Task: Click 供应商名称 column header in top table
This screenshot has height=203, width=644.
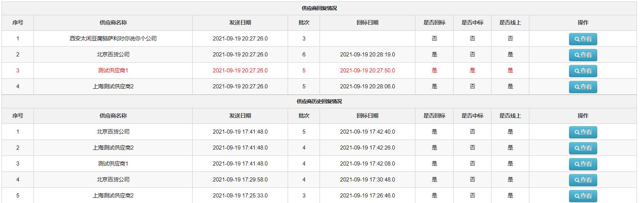Action: (113, 23)
